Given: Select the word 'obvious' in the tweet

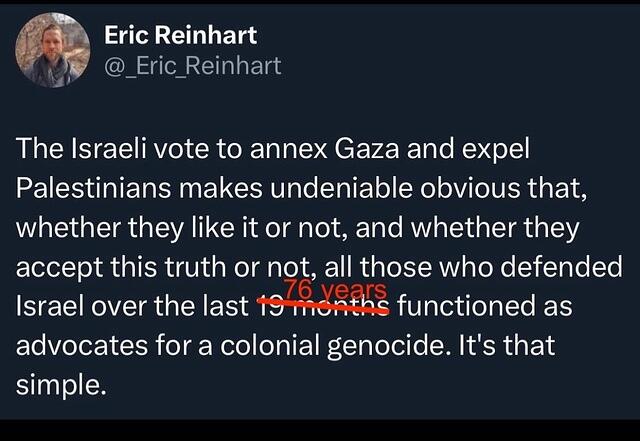Looking at the screenshot, I should [x=470, y=188].
